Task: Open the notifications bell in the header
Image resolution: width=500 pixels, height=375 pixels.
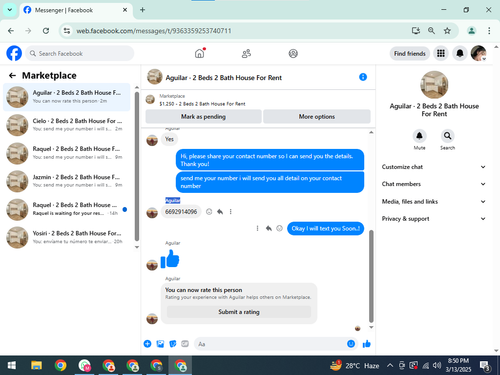Action: 460,53
